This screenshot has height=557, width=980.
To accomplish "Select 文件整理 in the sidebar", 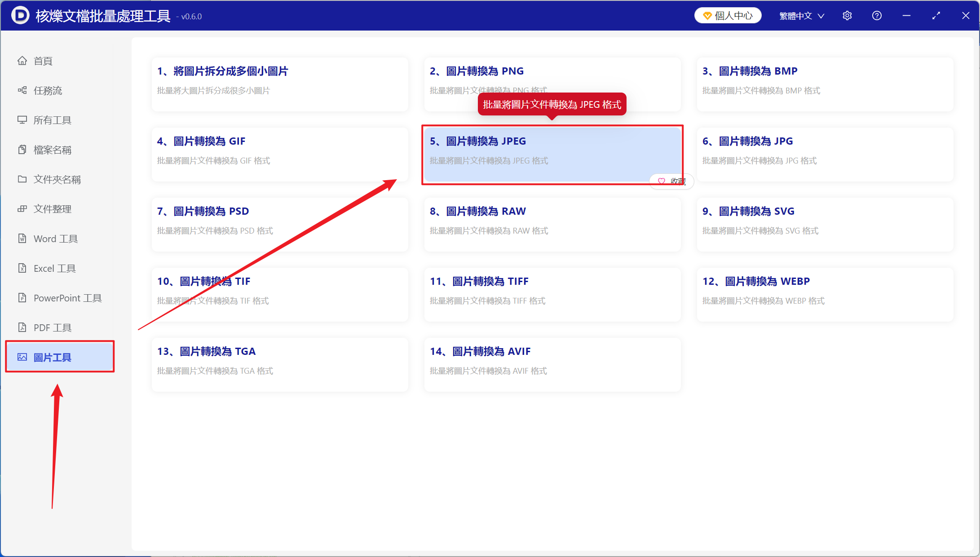I will (60, 209).
